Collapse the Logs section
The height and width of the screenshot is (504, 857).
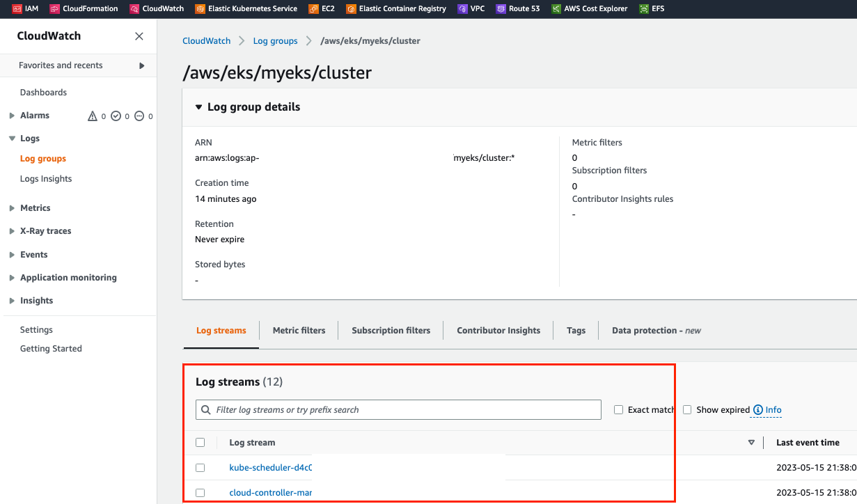pyautogui.click(x=12, y=139)
